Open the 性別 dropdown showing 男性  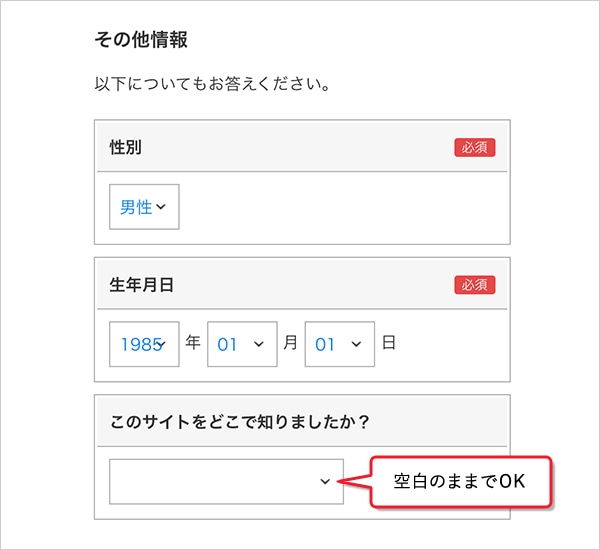[144, 207]
